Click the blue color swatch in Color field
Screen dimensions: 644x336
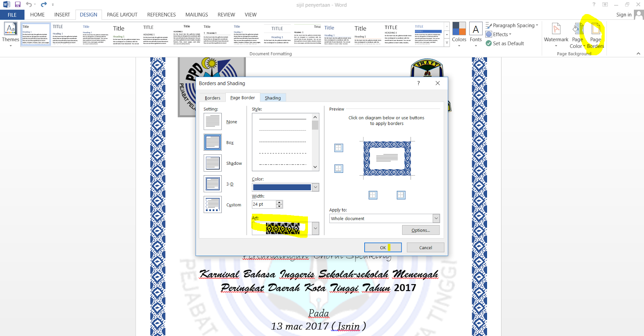pyautogui.click(x=282, y=187)
